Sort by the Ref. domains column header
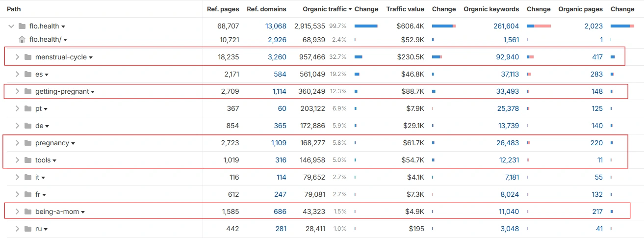This screenshot has width=644, height=238. tap(266, 9)
